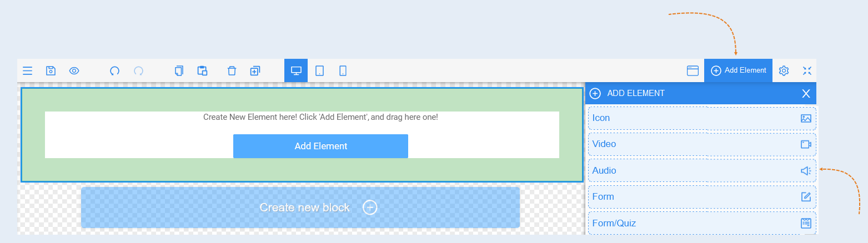Image resolution: width=868 pixels, height=243 pixels.
Task: Click the duplicate block icon
Action: point(255,70)
